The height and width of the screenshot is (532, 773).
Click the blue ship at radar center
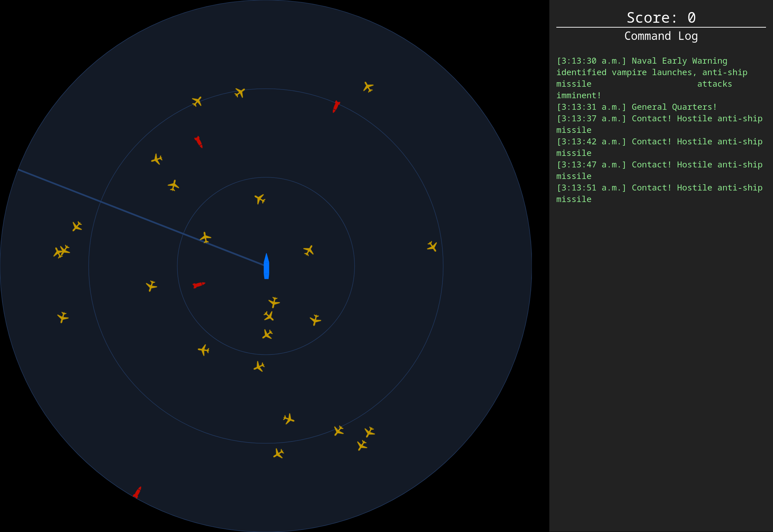click(266, 266)
